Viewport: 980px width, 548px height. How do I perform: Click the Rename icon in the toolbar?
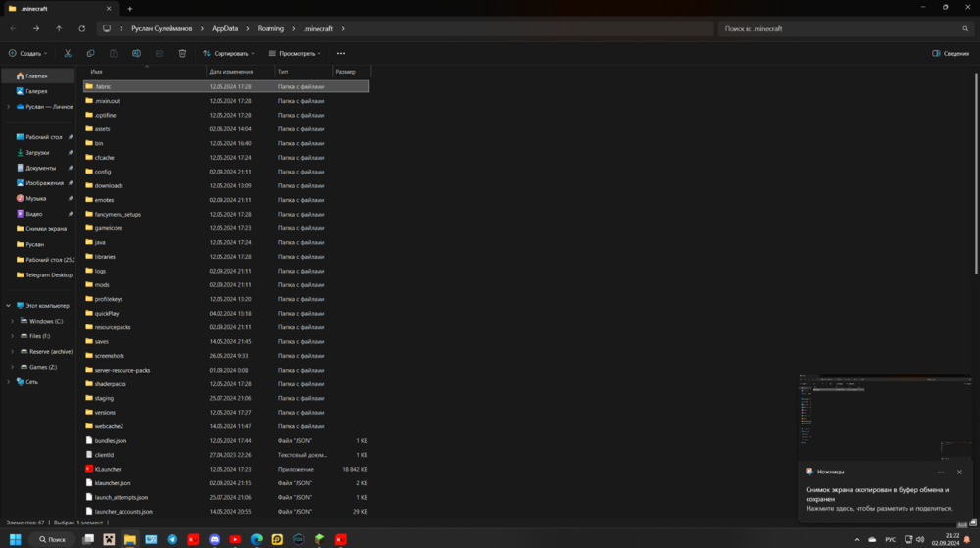click(136, 54)
